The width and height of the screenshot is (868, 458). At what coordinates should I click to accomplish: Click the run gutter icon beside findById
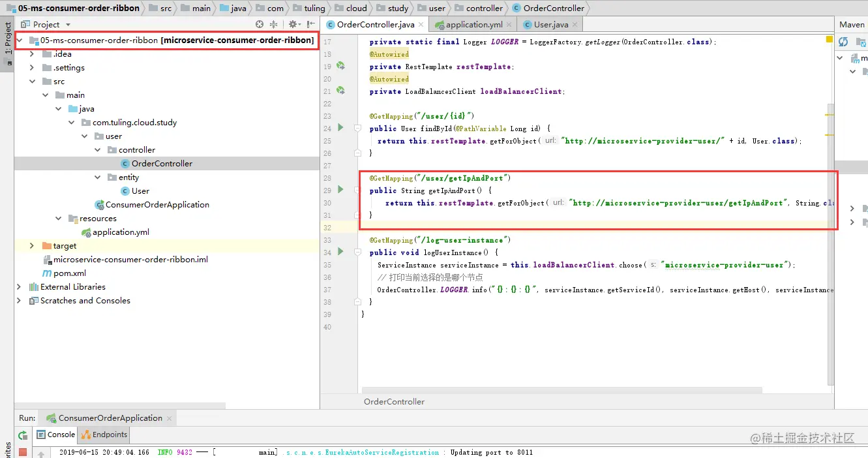340,128
